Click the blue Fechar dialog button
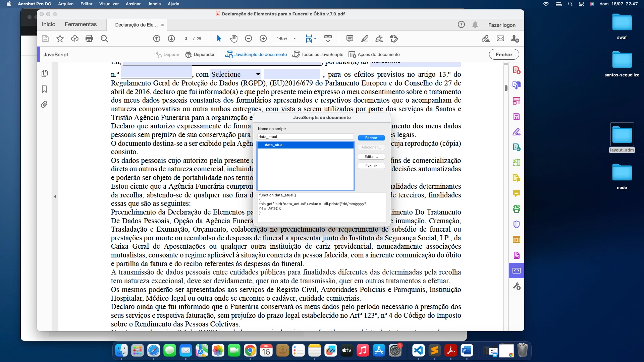Image resolution: width=644 pixels, height=362 pixels. 371,138
